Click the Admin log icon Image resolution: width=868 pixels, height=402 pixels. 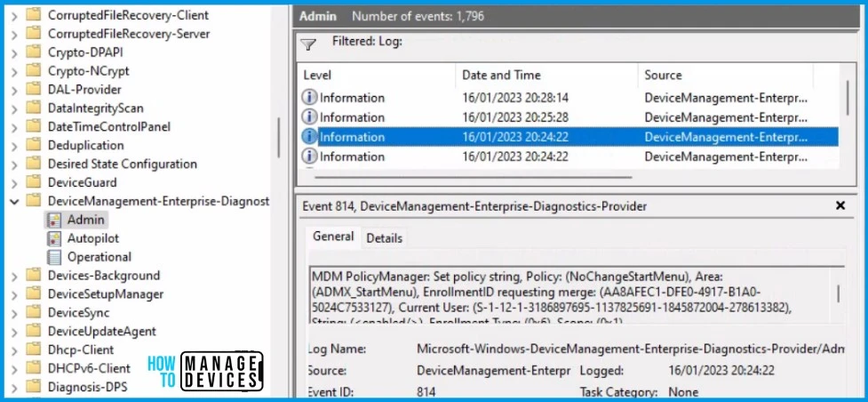point(53,220)
